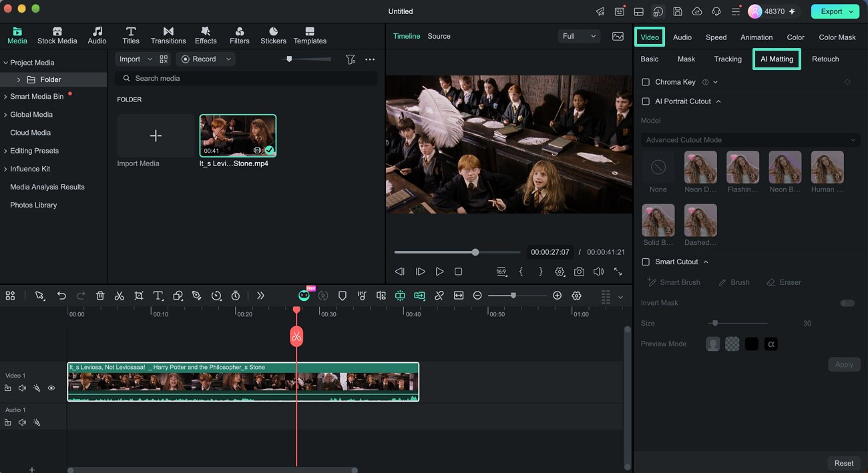
Task: Play the video preview
Action: click(439, 272)
